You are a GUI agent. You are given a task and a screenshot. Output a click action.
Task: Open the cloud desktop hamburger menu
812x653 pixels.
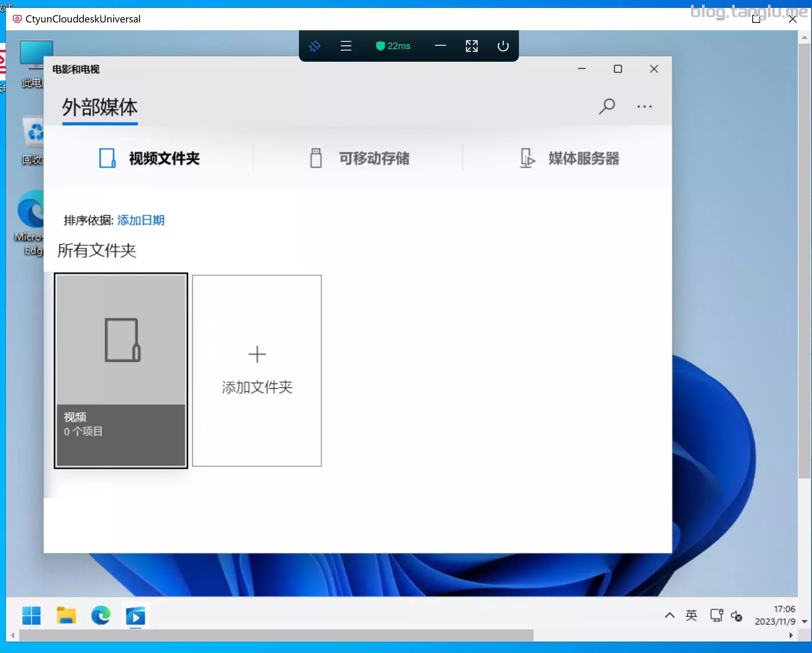(x=346, y=46)
